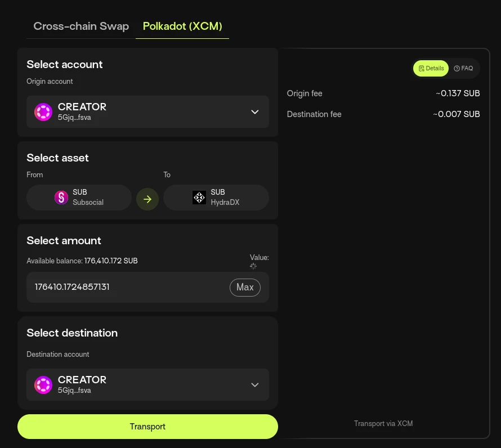
Task: Expand the origin account dropdown chevron
Action: click(254, 112)
